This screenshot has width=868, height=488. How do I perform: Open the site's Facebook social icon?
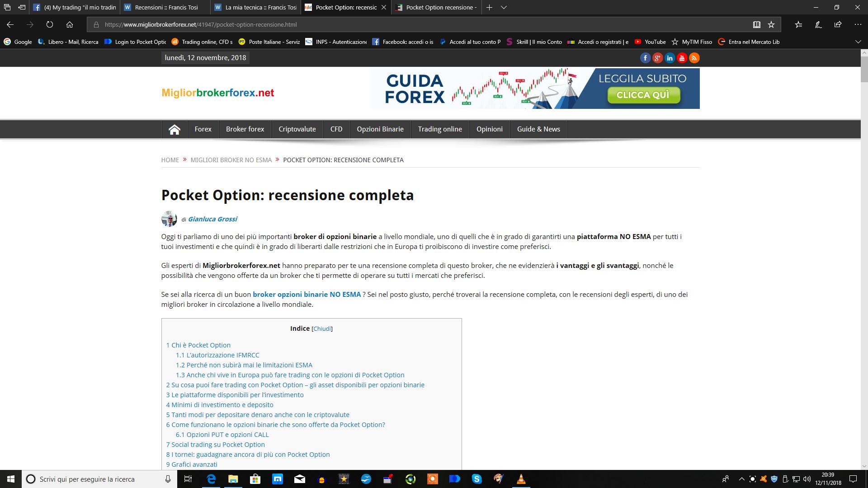click(645, 58)
